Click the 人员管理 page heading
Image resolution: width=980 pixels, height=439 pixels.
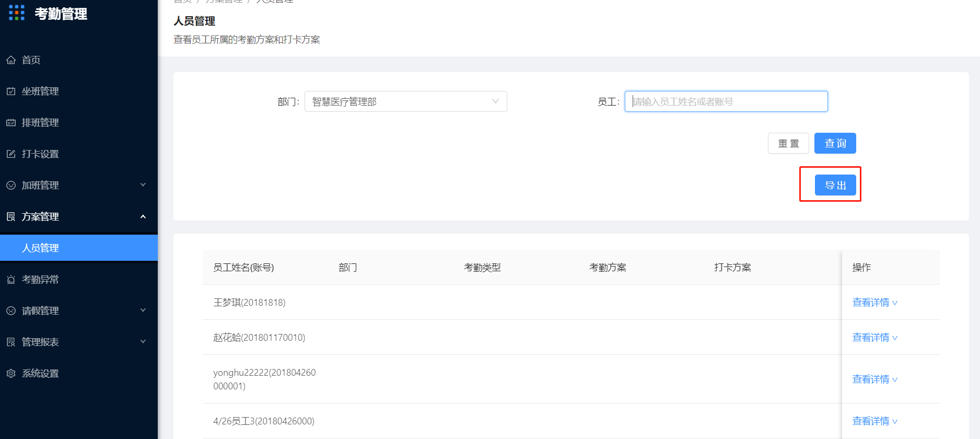coord(194,21)
